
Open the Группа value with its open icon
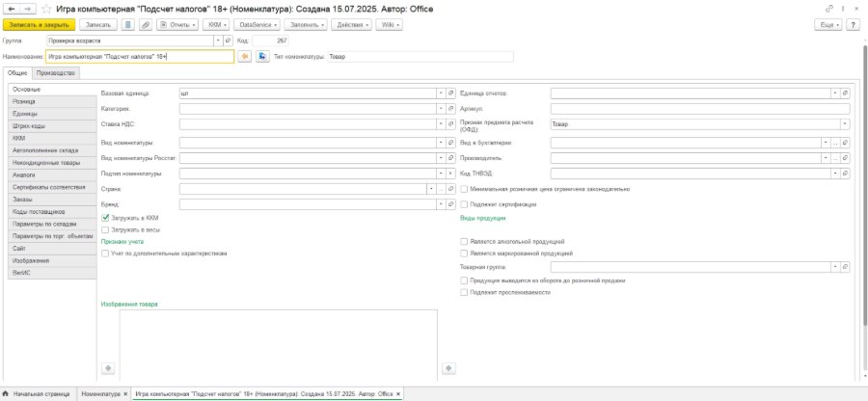click(x=228, y=40)
